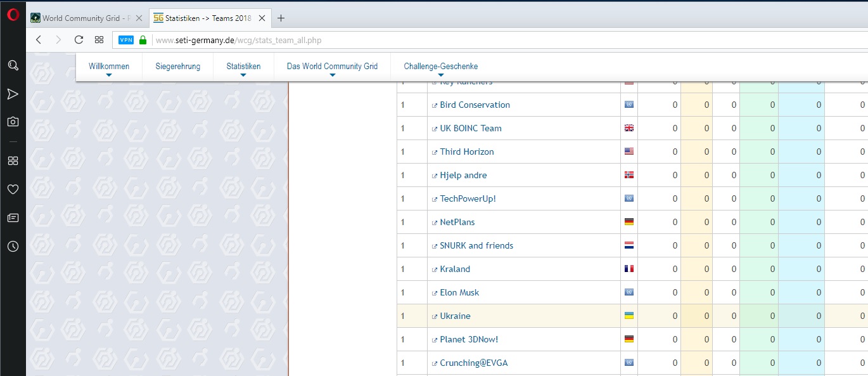Reload the current page
Viewport: 868px width, 376px height.
point(79,40)
